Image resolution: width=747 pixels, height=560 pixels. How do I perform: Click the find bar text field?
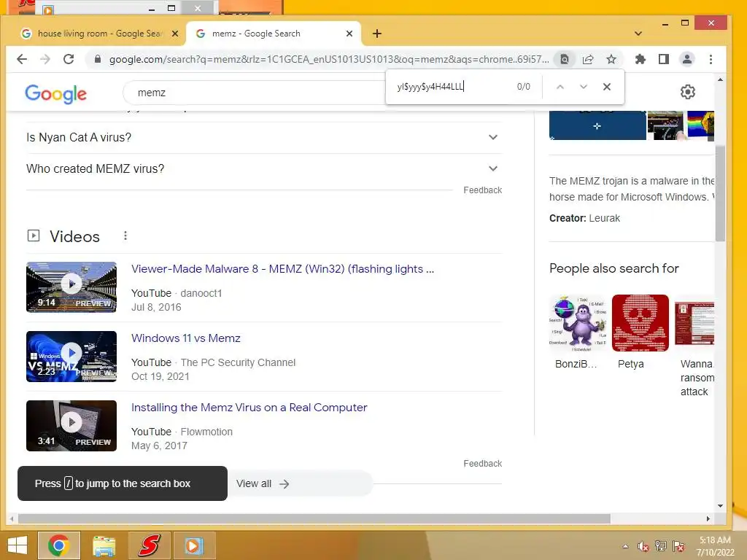click(x=452, y=87)
